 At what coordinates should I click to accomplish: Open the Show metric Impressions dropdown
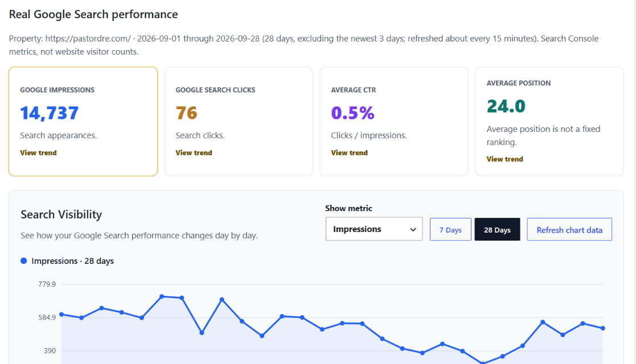(x=374, y=229)
